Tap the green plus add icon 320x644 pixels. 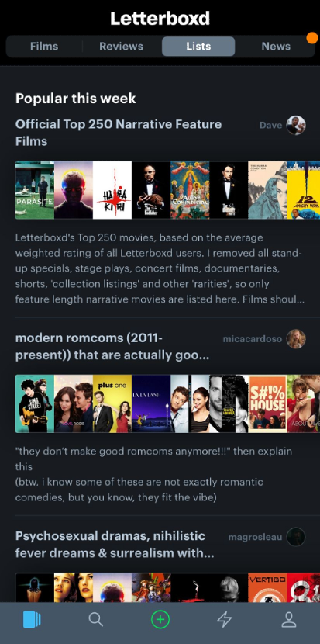tap(160, 619)
